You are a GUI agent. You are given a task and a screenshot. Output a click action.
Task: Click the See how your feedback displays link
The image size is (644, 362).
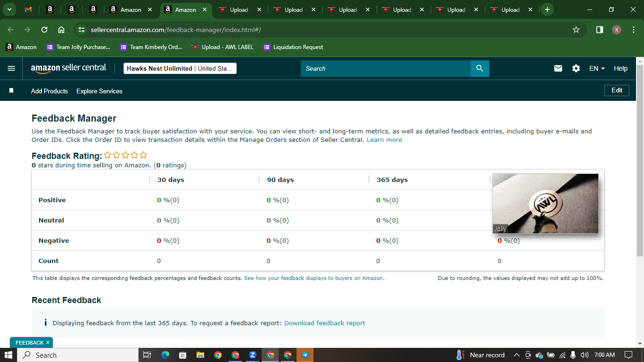tap(314, 278)
